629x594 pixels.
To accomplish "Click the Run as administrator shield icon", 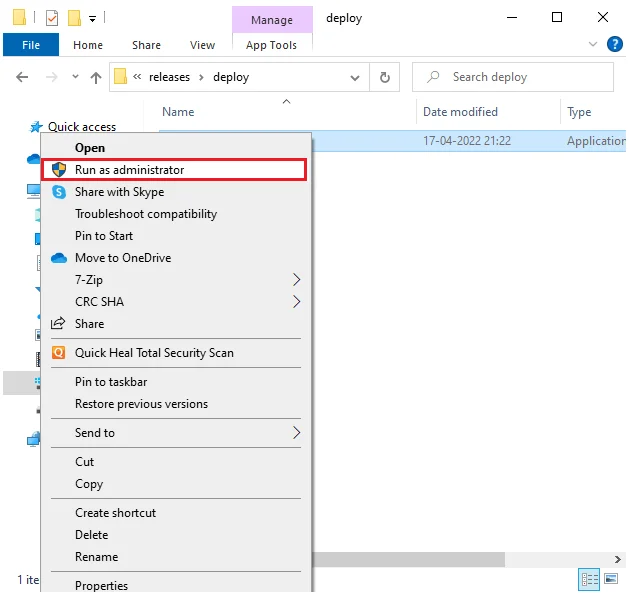I will point(59,170).
